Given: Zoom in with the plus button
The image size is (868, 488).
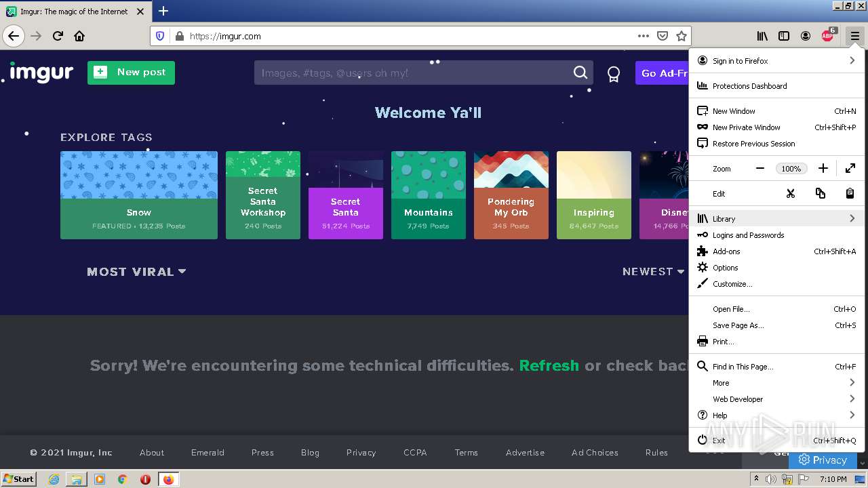Looking at the screenshot, I should point(823,168).
